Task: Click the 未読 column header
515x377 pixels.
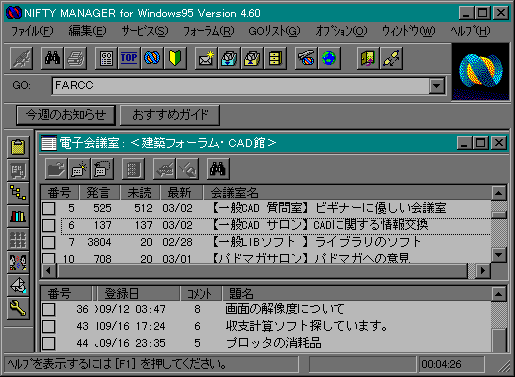Action: click(x=140, y=193)
